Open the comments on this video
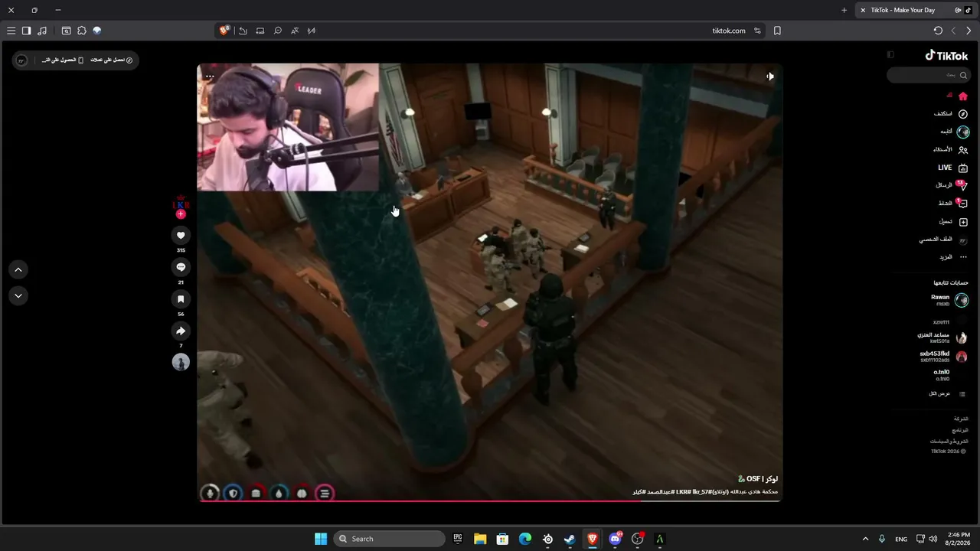Screen dimensions: 980x551 point(181,267)
